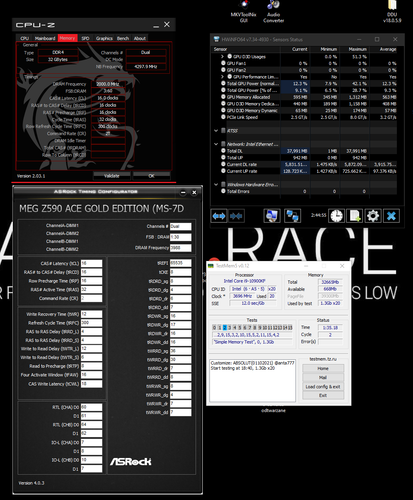The width and height of the screenshot is (413, 500).
Task: Collapse RTSS sensor group in HWiNFO
Action: (x=216, y=131)
